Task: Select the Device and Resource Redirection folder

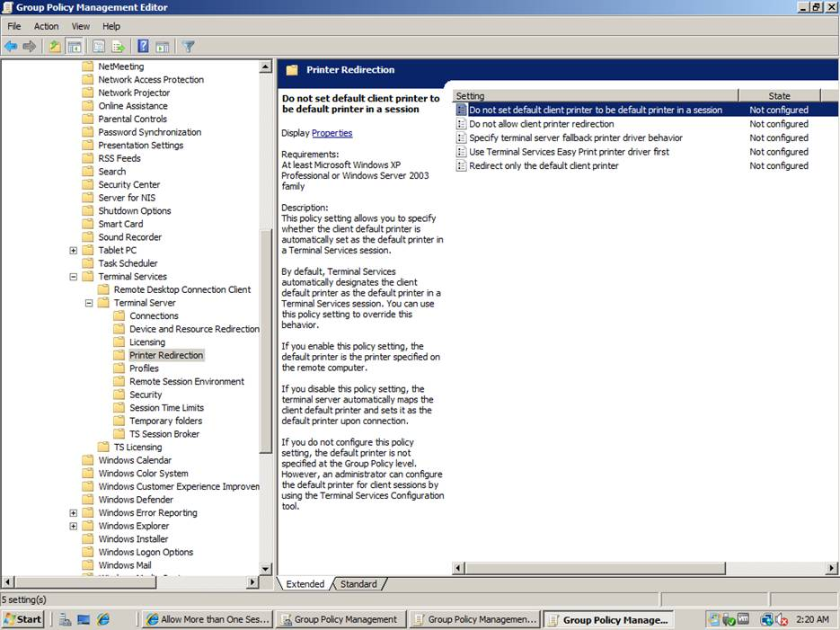Action: tap(194, 329)
